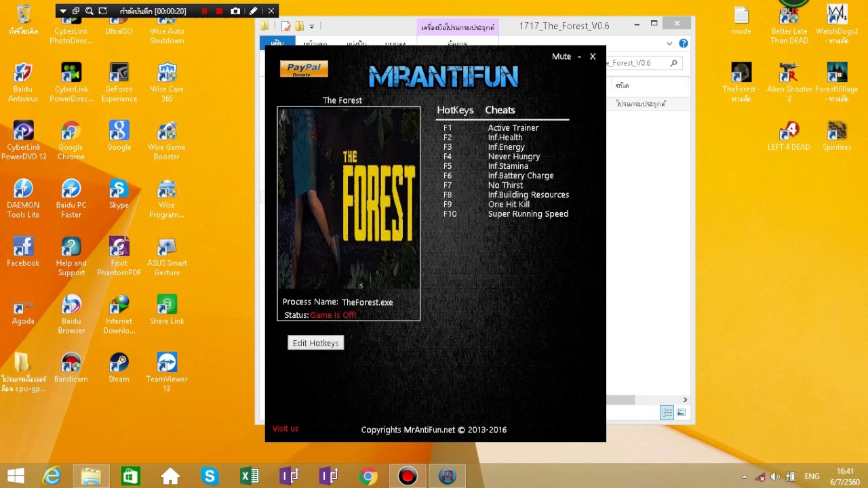
Task: Open Skype desktop shortcut
Action: click(x=119, y=195)
